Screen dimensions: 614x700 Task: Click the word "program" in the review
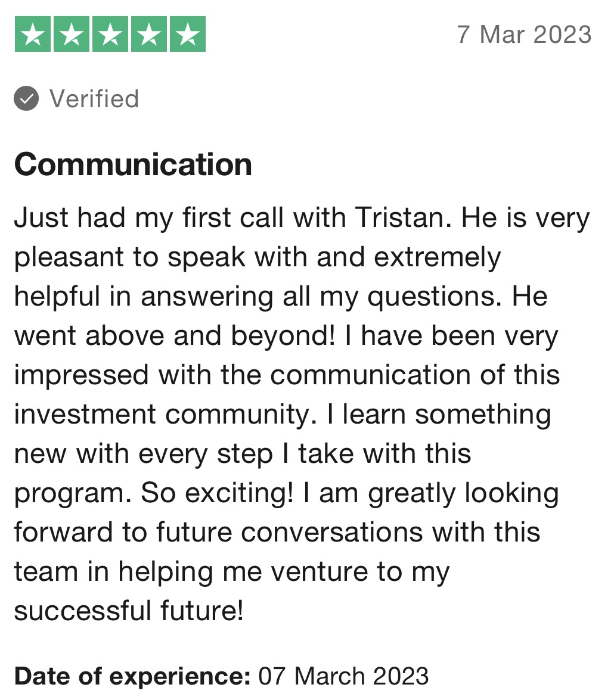pos(70,494)
